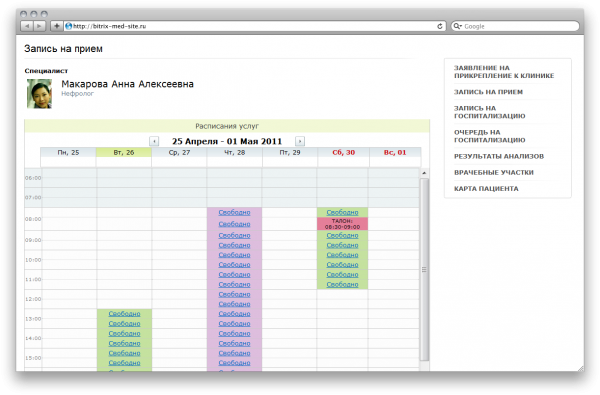This screenshot has width=600, height=395.
Task: Click the globe site icon in address bar
Action: pyautogui.click(x=68, y=26)
